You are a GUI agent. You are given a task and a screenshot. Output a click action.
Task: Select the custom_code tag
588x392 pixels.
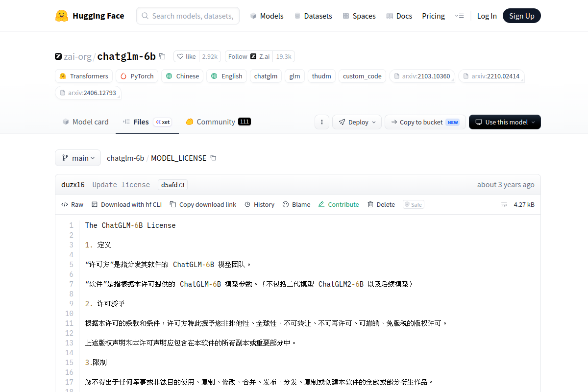coord(362,76)
